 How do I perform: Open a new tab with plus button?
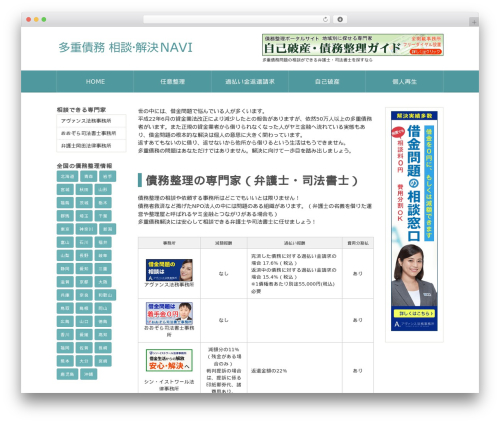[474, 22]
